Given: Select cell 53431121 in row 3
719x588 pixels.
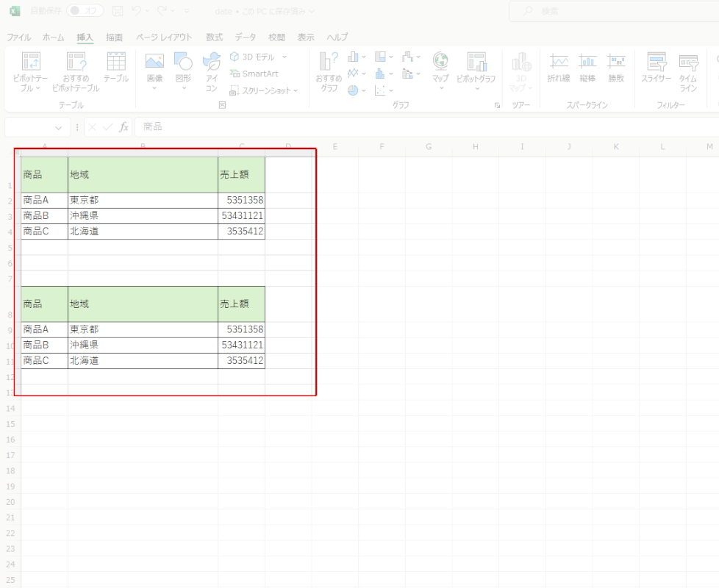Looking at the screenshot, I should 242,216.
